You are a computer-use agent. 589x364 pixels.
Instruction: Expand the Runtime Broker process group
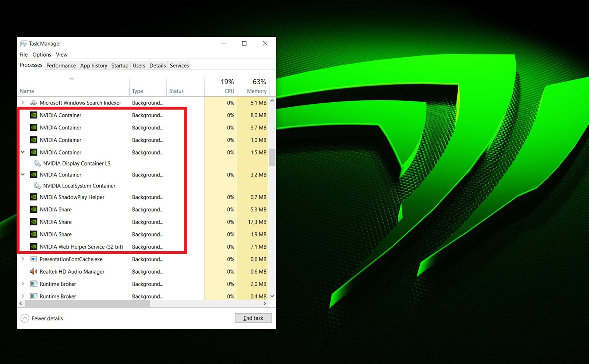[x=22, y=284]
